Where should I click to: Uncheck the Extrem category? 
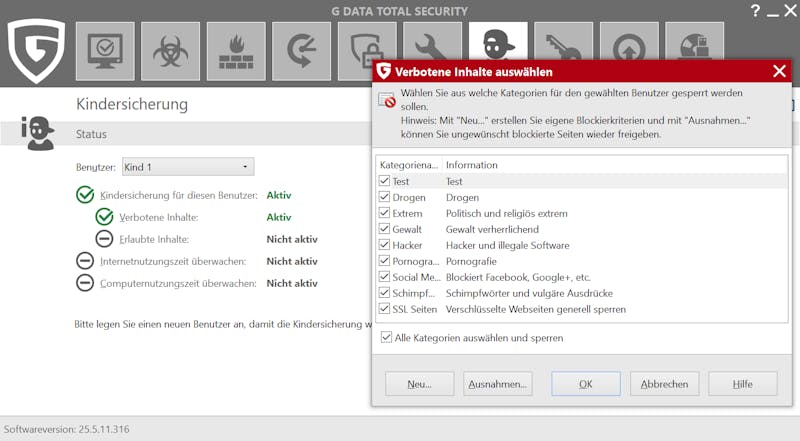(385, 213)
